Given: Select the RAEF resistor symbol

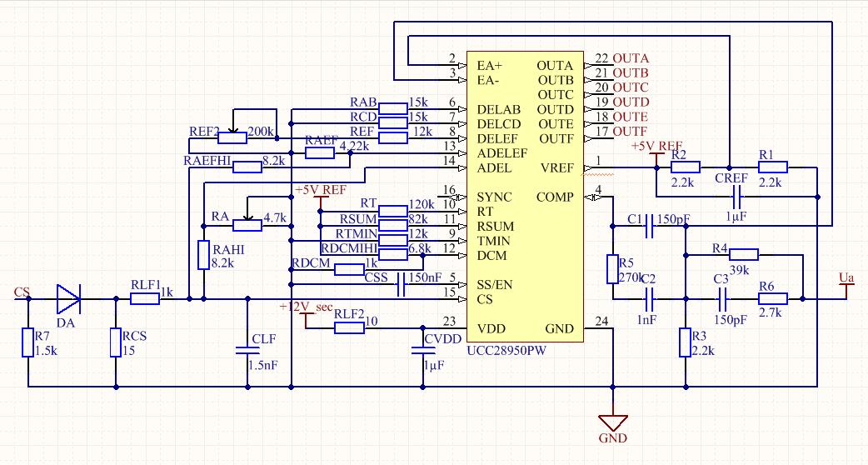Looking at the screenshot, I should [x=320, y=152].
